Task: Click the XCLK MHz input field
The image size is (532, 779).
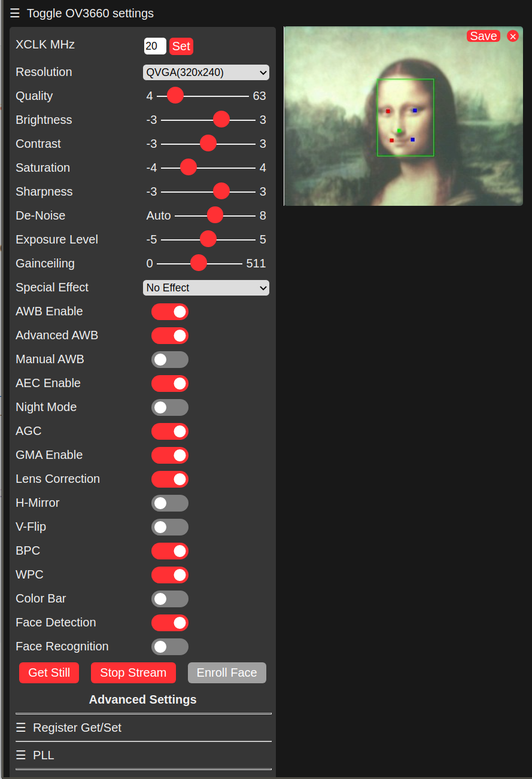Action: coord(155,46)
